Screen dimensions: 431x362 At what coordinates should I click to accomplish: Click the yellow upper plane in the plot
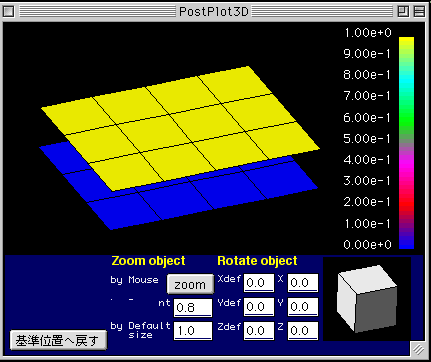tap(180, 128)
